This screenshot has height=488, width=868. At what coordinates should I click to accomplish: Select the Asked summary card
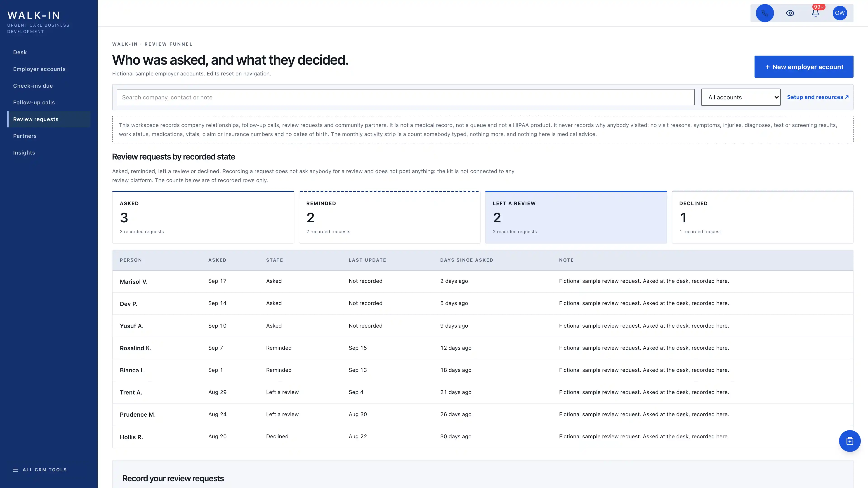(x=203, y=217)
